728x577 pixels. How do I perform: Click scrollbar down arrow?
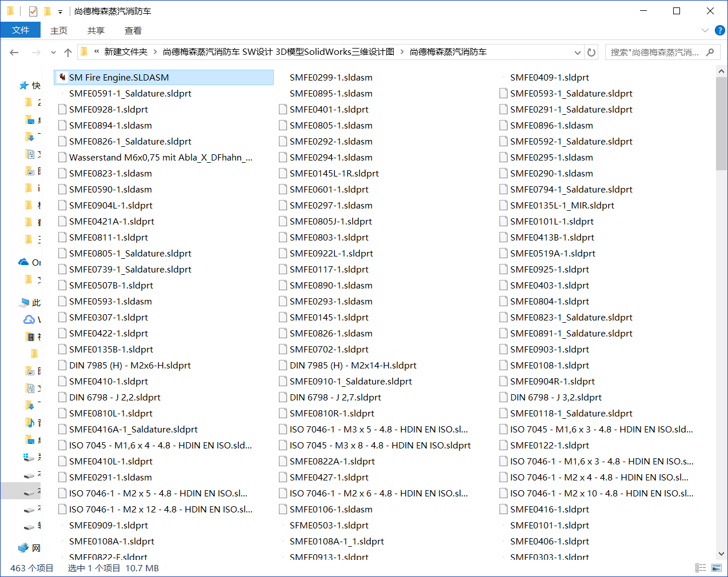(721, 554)
